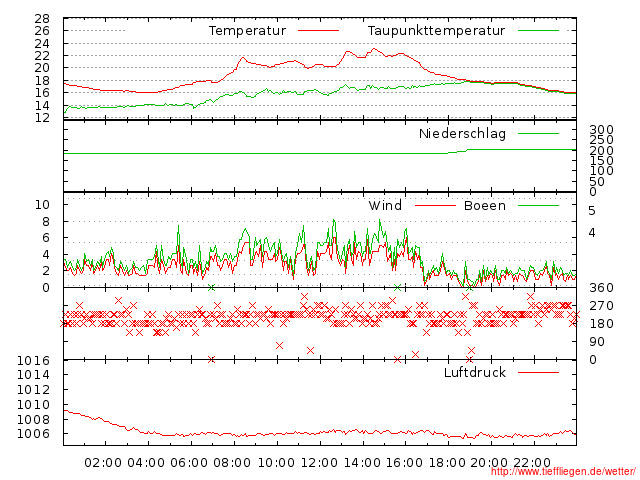640x480 pixels.
Task: Click the 1008 pressure axis value
Action: [33, 419]
